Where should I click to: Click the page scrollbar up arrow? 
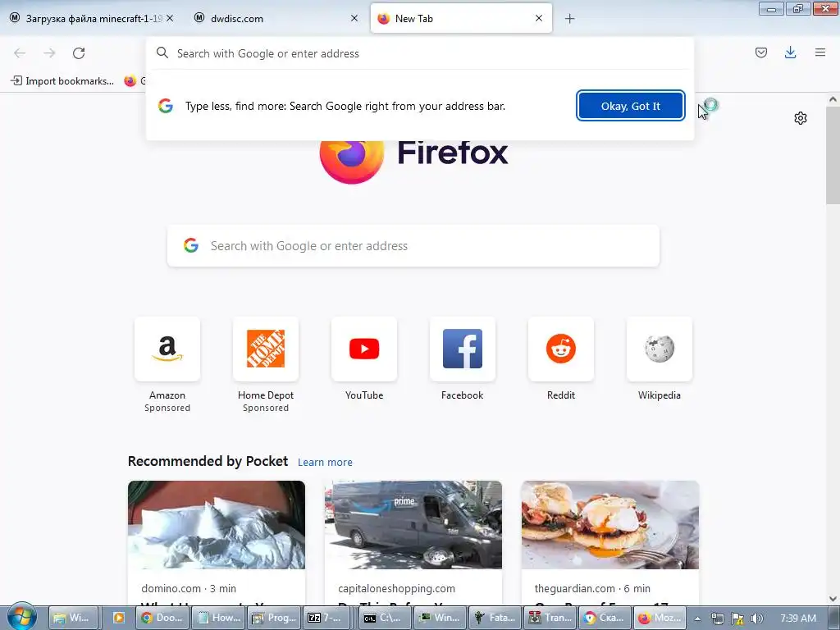click(833, 99)
